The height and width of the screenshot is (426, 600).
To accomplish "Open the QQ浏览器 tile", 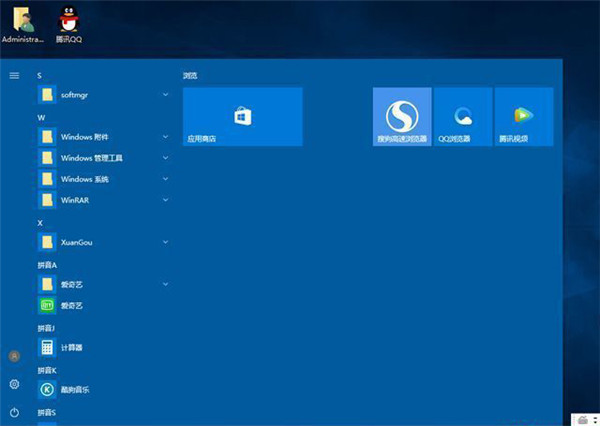I will click(463, 117).
